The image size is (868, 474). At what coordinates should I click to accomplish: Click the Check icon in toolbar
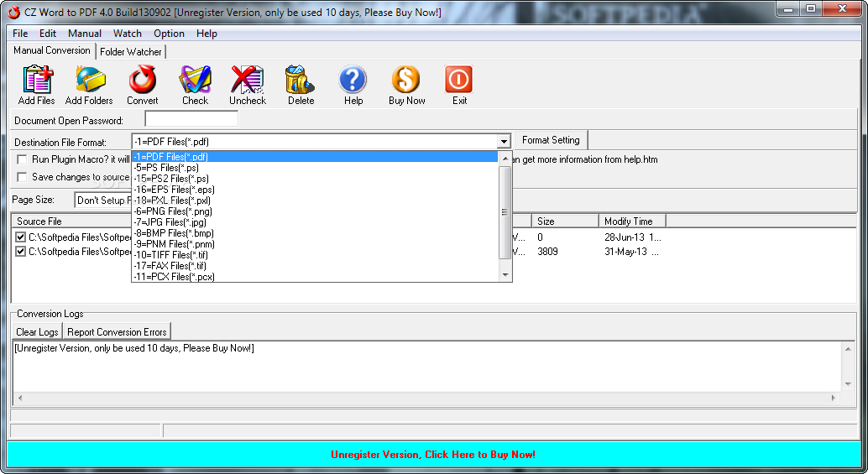pos(196,80)
